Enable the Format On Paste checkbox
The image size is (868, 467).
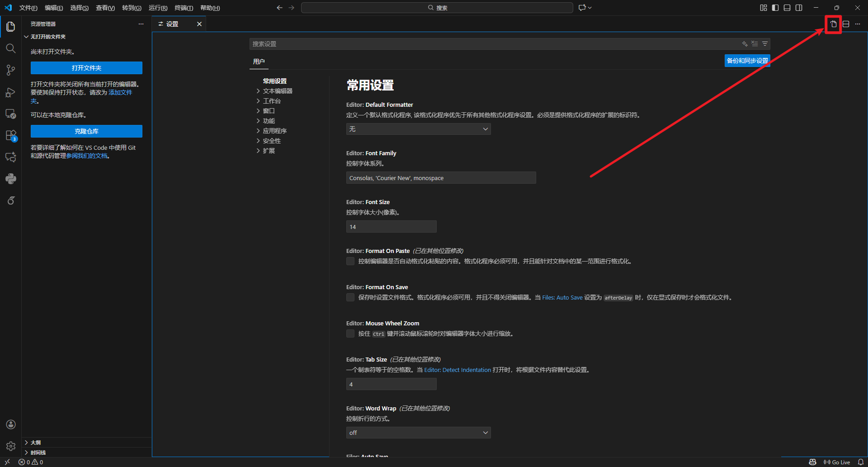tap(350, 261)
